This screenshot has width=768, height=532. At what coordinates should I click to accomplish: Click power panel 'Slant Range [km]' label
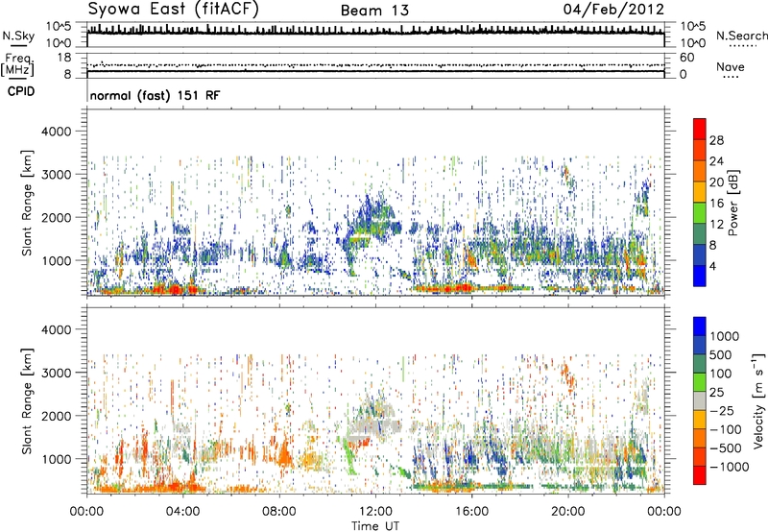(27, 203)
